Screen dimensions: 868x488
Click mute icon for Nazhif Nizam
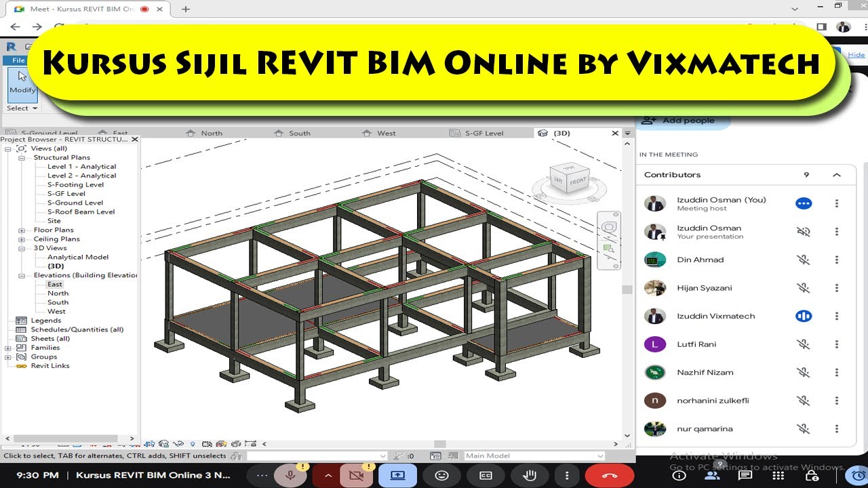804,373
